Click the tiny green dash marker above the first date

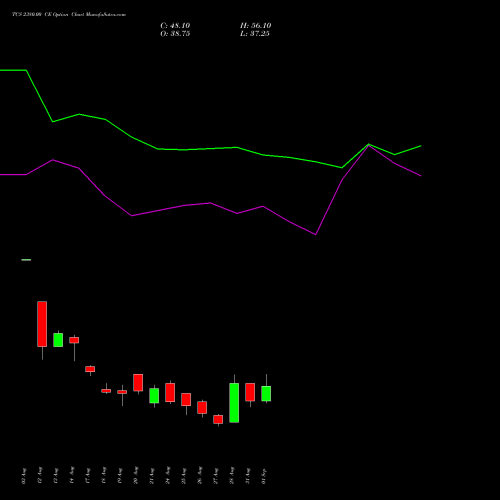[26, 260]
